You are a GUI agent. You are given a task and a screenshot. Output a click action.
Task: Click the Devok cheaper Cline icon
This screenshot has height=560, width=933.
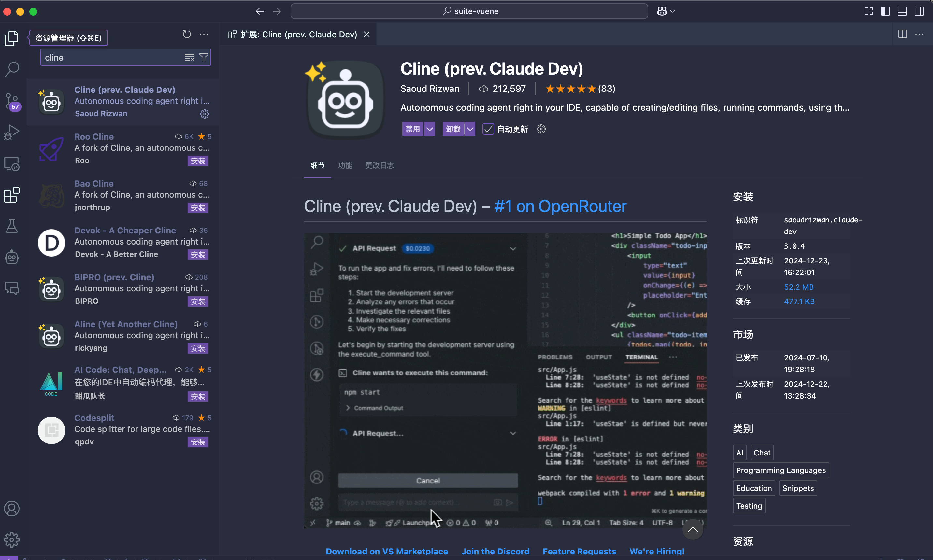[50, 242]
